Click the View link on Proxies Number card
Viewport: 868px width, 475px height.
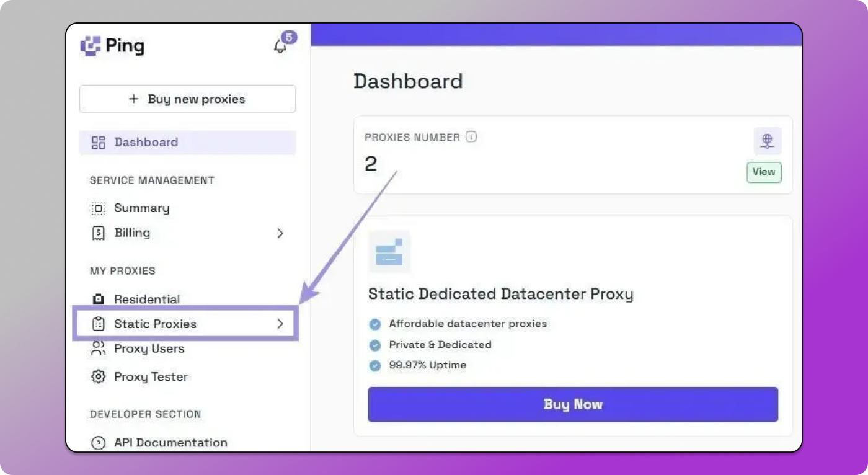click(763, 172)
